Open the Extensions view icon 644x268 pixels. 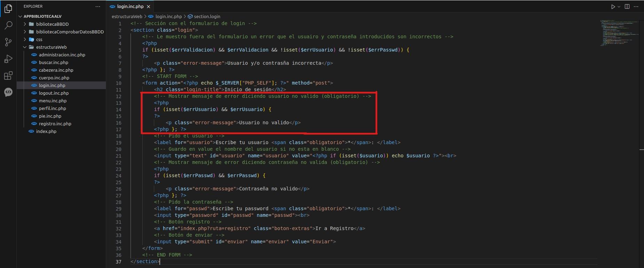8,76
